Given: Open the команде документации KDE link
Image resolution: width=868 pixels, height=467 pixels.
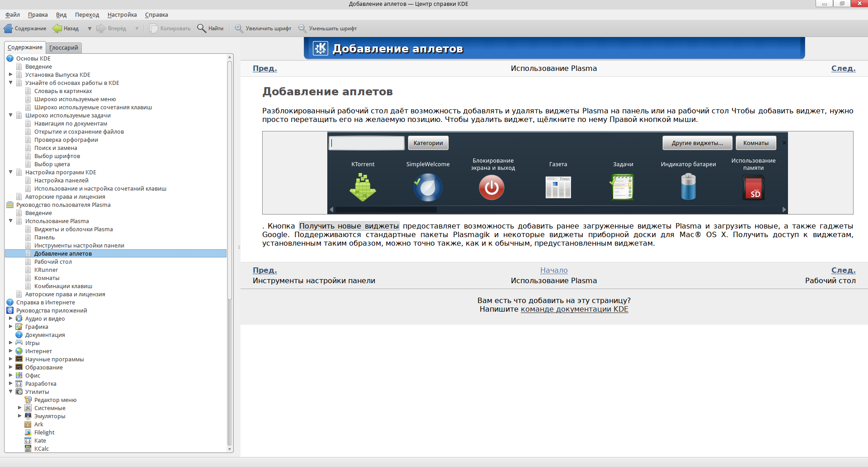Looking at the screenshot, I should click(575, 309).
